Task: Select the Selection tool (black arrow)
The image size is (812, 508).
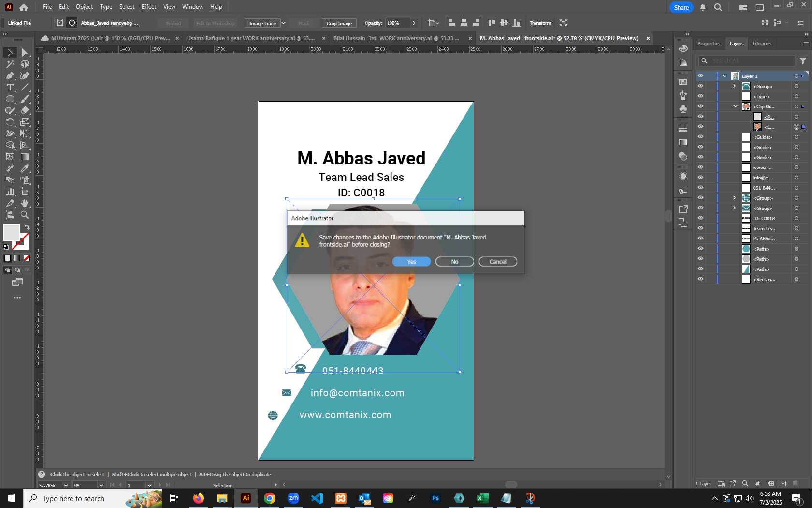Action: pyautogui.click(x=10, y=52)
